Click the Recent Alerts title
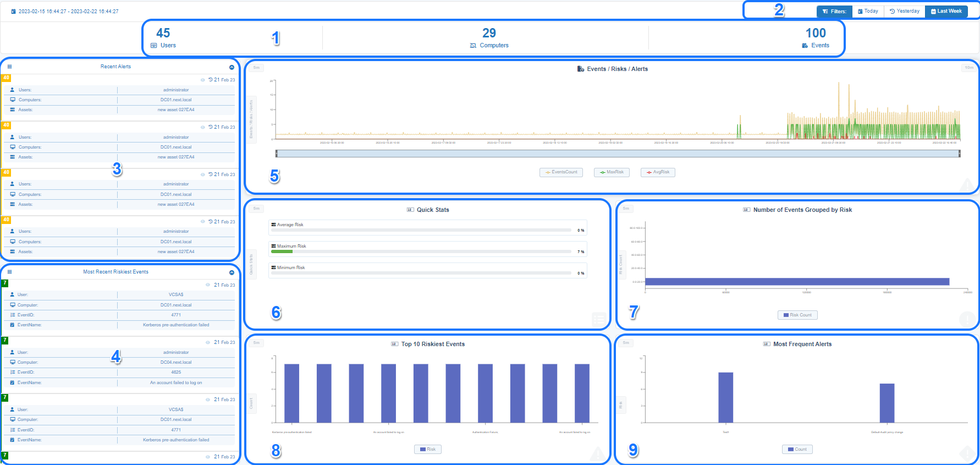Screen dimensions: 980x465 115,67
